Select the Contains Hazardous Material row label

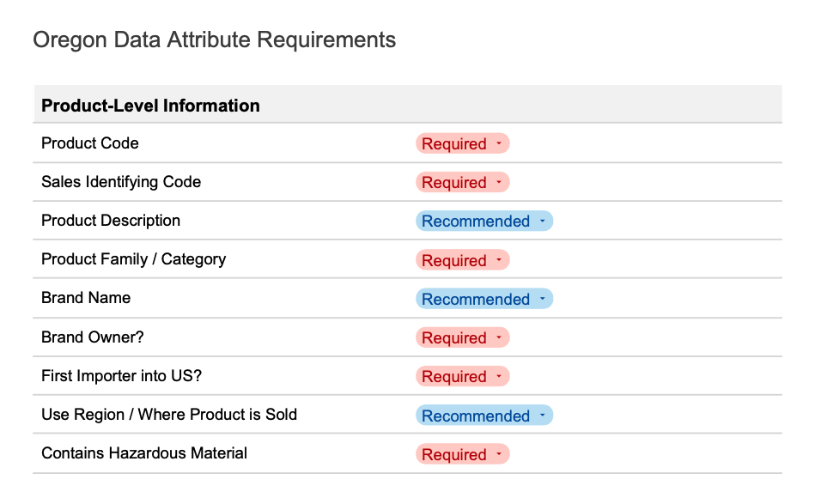143,453
